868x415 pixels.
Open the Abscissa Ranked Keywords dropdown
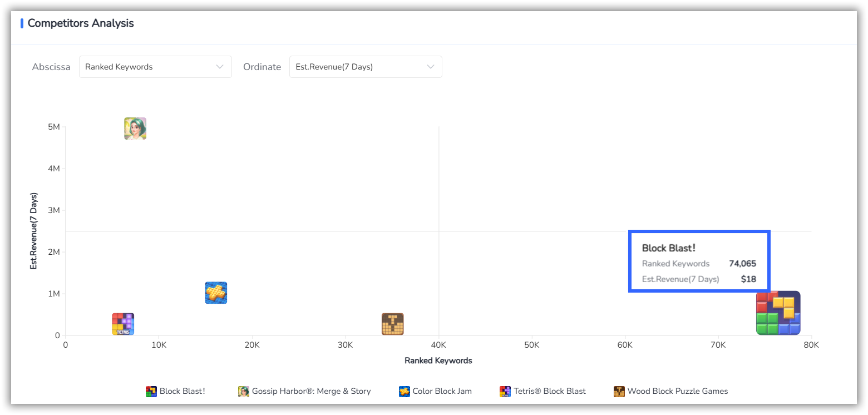pyautogui.click(x=155, y=67)
